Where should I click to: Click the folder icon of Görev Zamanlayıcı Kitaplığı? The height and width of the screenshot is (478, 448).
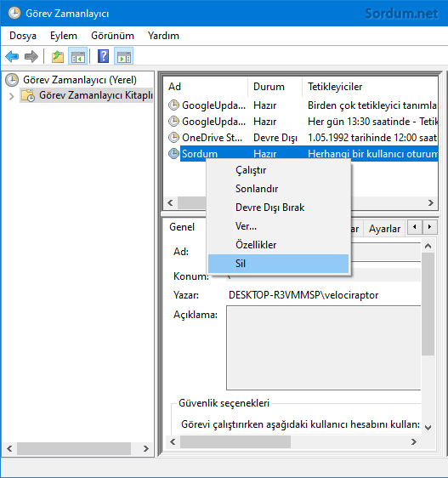tap(28, 95)
